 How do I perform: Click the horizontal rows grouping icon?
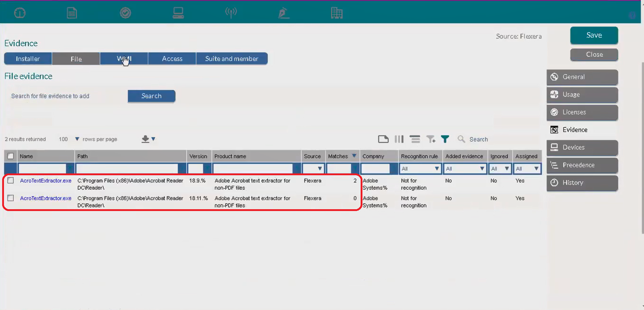(415, 139)
